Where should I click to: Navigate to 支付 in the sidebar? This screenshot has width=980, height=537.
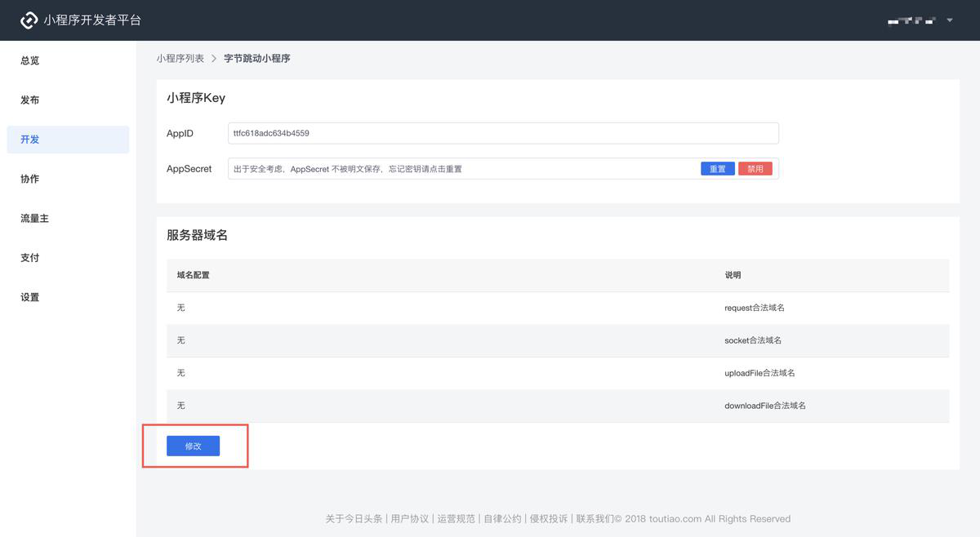30,257
